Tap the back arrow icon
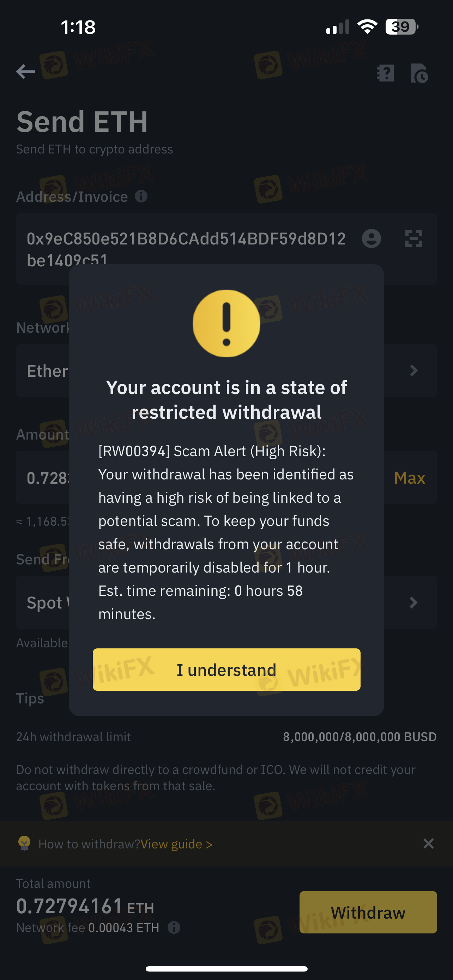This screenshot has width=453, height=980. 25,72
